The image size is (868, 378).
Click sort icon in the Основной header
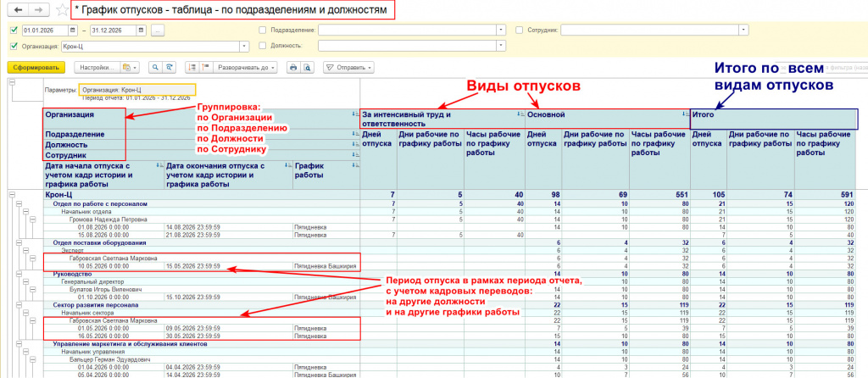coord(685,114)
